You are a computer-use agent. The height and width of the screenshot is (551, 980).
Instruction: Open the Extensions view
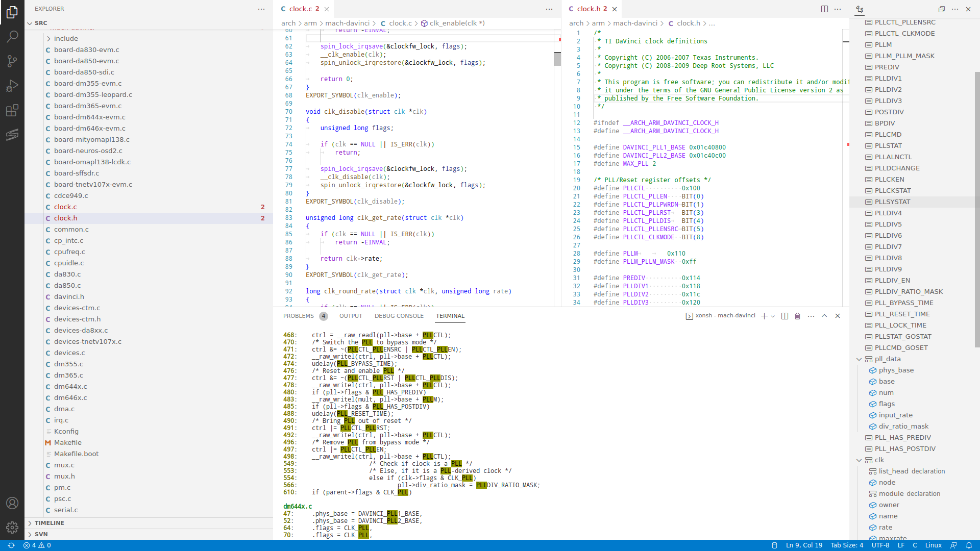[12, 110]
